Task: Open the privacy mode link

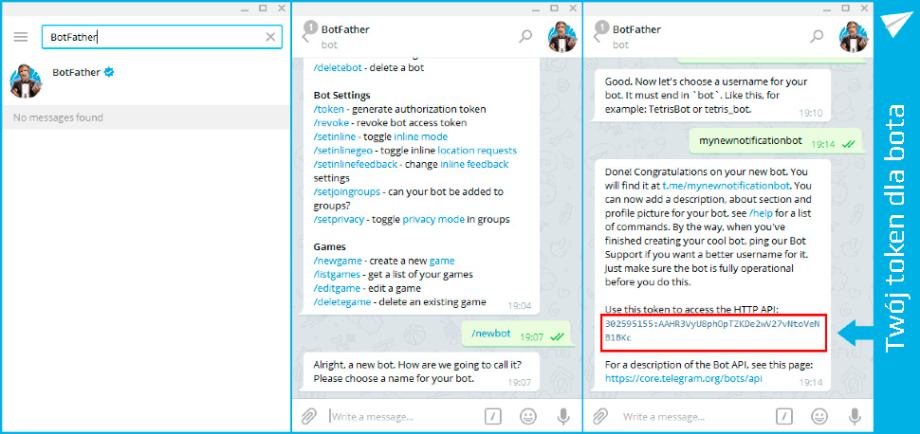Action: pyautogui.click(x=434, y=219)
